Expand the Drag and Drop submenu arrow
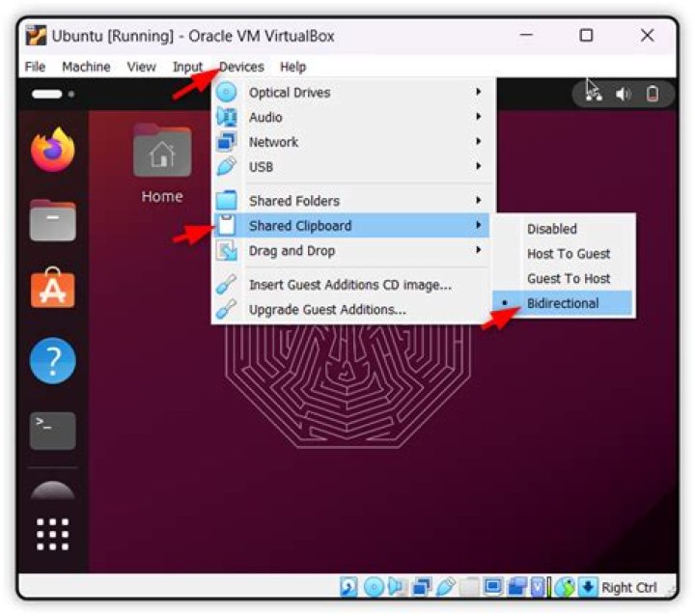 click(478, 250)
